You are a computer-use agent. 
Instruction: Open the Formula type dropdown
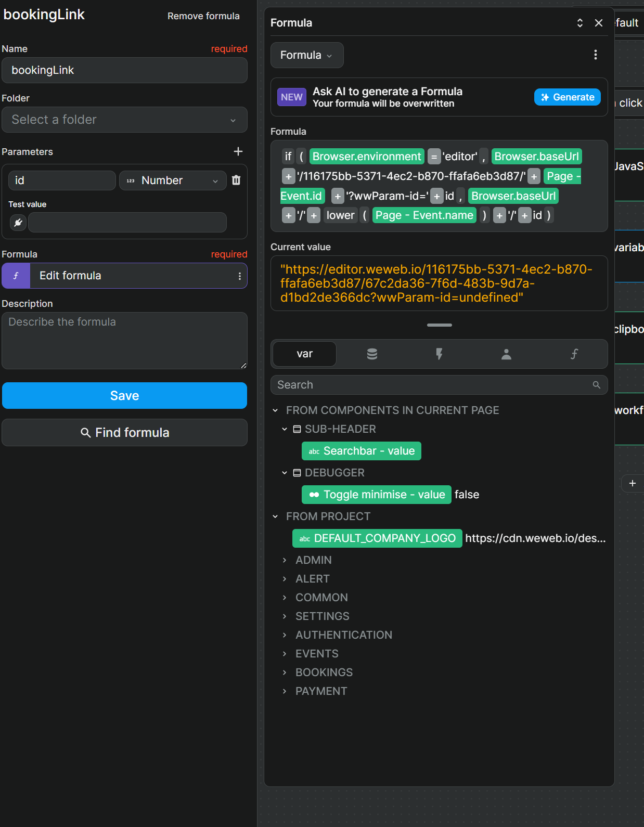(x=307, y=55)
